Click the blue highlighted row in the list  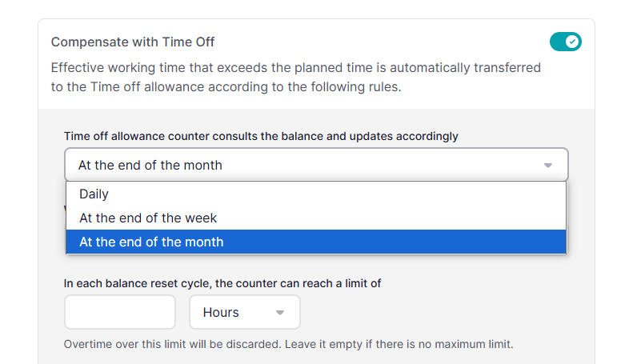tap(316, 242)
